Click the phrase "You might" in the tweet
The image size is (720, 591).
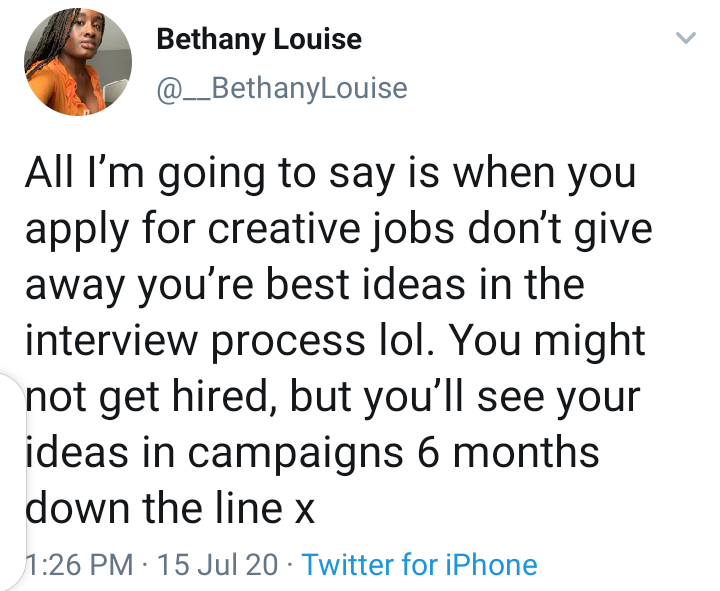click(546, 342)
